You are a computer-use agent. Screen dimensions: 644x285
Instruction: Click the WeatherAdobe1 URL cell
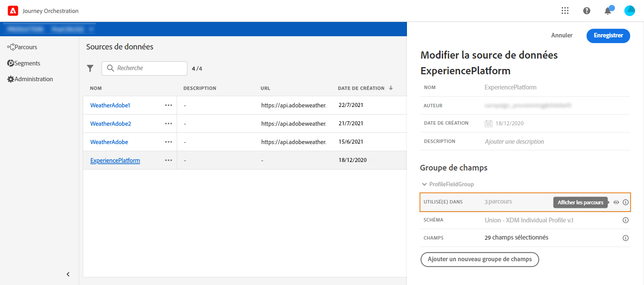pos(294,105)
